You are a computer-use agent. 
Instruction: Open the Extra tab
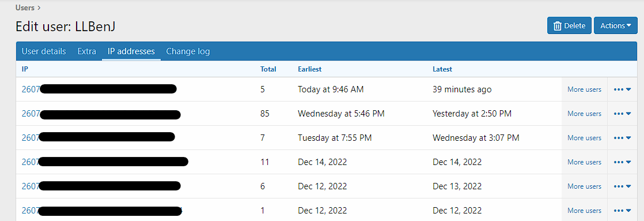(86, 51)
